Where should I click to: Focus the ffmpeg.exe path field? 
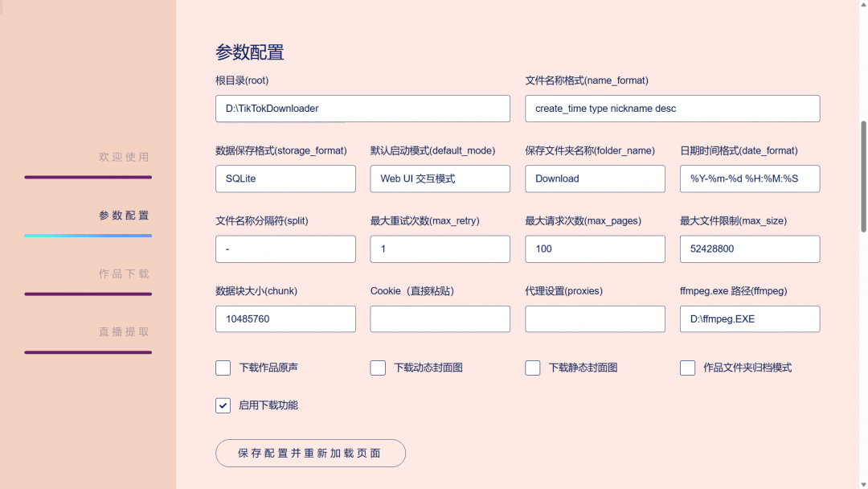click(x=750, y=319)
